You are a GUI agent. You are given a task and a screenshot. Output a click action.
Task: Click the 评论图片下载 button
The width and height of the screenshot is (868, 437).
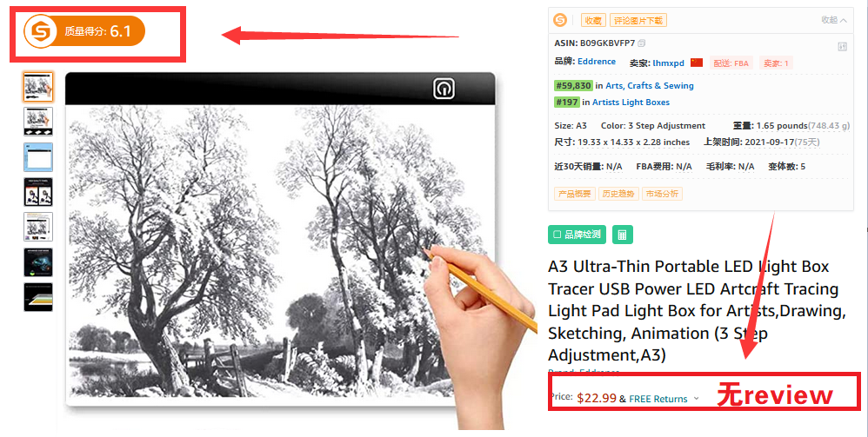(x=638, y=21)
